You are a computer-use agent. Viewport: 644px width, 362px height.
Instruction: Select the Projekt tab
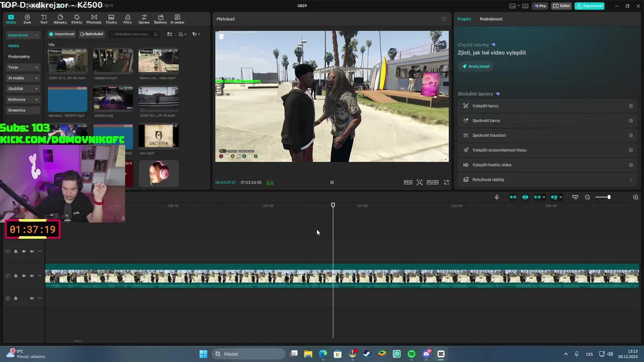point(464,19)
